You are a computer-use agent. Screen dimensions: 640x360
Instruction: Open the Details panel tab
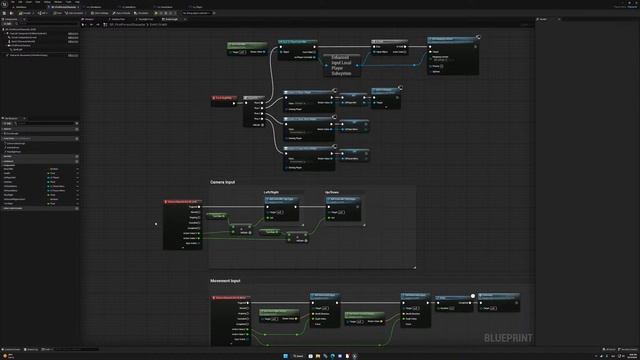543,19
